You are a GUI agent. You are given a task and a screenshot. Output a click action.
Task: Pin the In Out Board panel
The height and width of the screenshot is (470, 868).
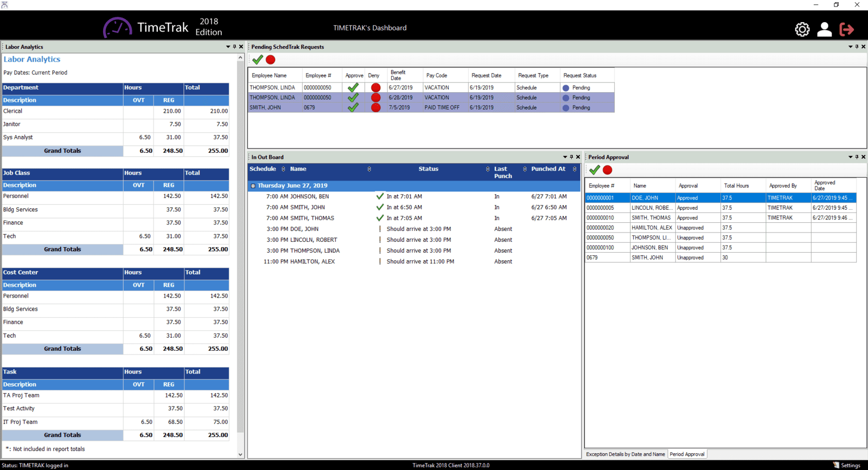tap(571, 157)
